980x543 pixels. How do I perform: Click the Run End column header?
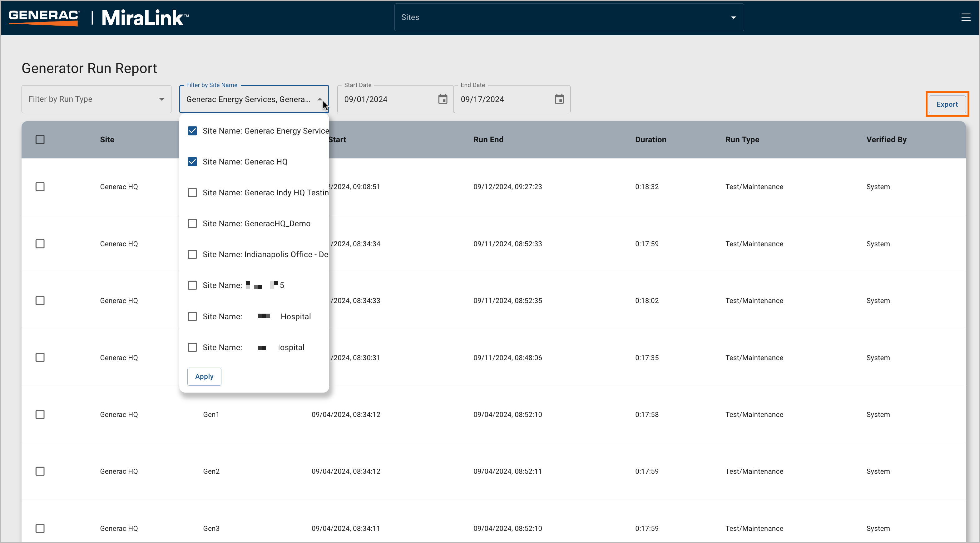pos(488,139)
